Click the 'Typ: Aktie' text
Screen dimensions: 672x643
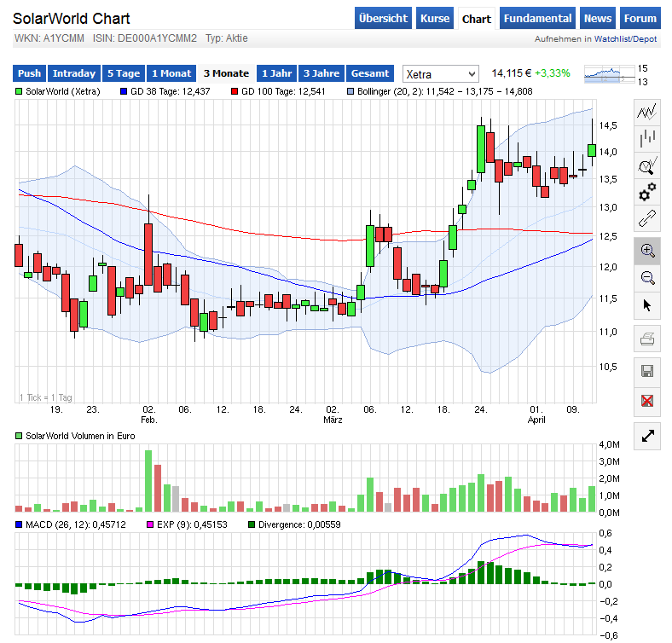point(226,38)
